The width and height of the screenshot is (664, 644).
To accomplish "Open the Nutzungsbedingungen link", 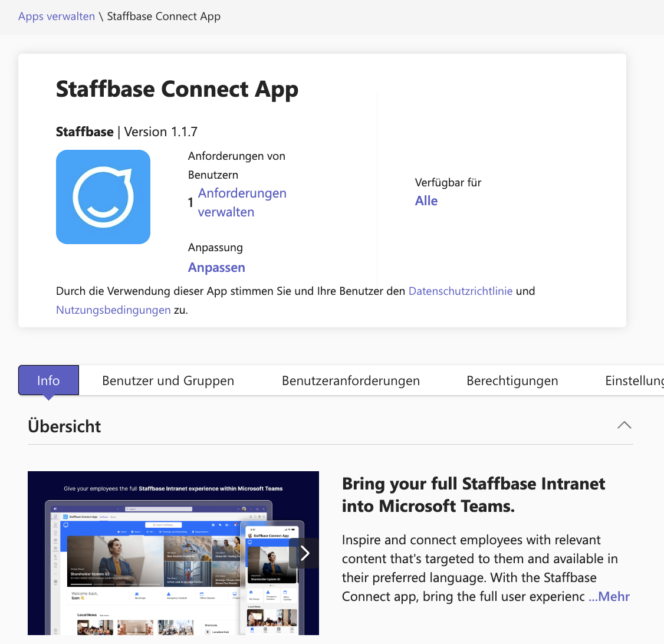I will (113, 310).
